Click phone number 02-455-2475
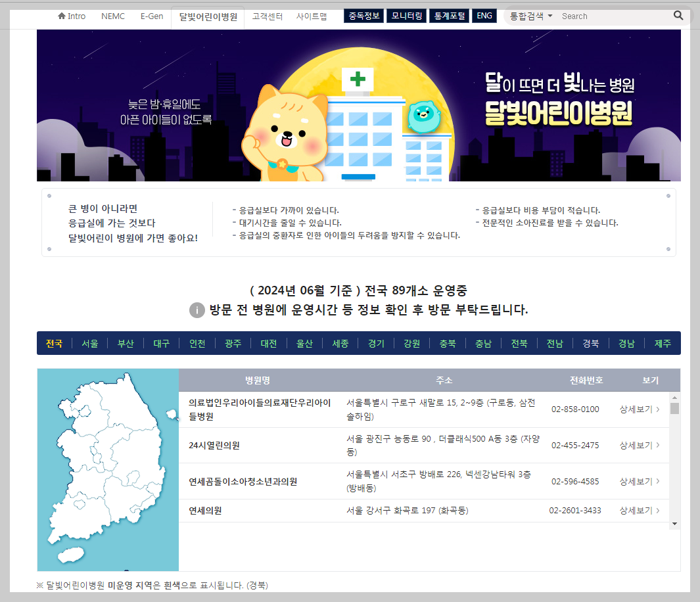 (x=575, y=446)
